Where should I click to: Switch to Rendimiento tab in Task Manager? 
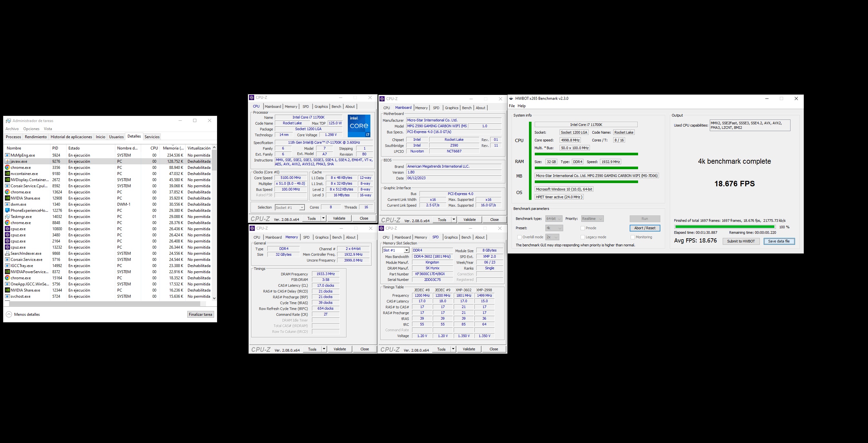click(36, 137)
